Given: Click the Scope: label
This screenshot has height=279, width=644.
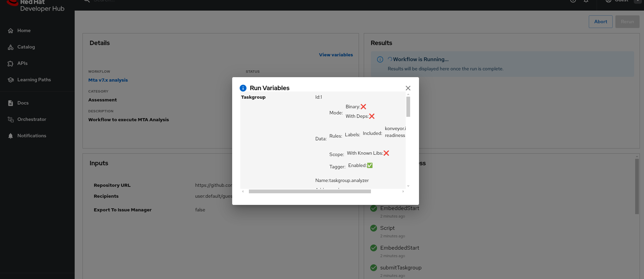Looking at the screenshot, I should click(337, 155).
